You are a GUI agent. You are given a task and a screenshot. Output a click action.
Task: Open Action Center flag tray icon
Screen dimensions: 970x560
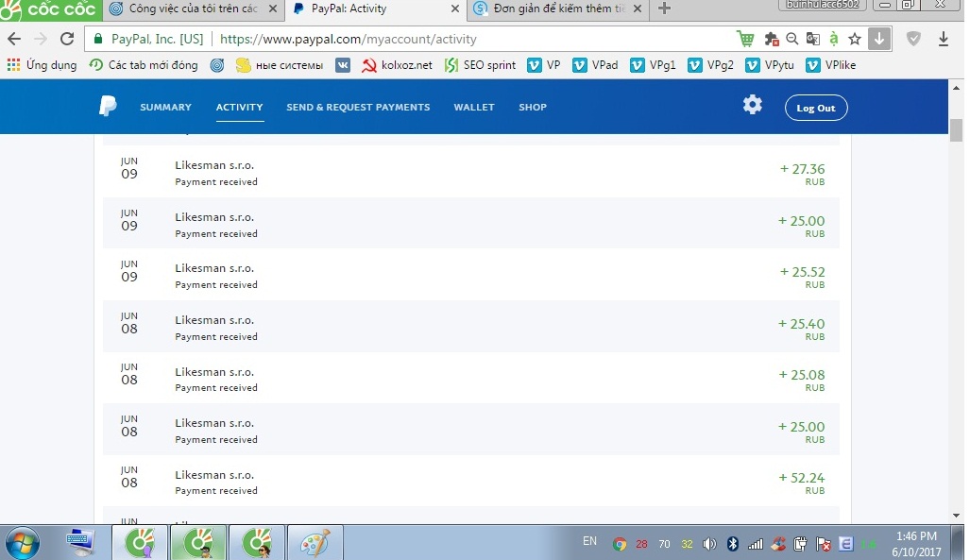pos(824,544)
